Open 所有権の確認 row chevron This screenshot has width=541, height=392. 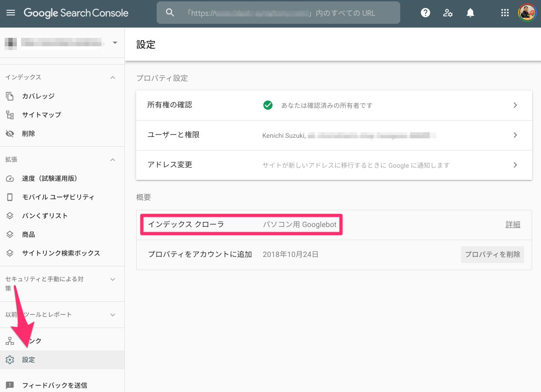point(515,105)
